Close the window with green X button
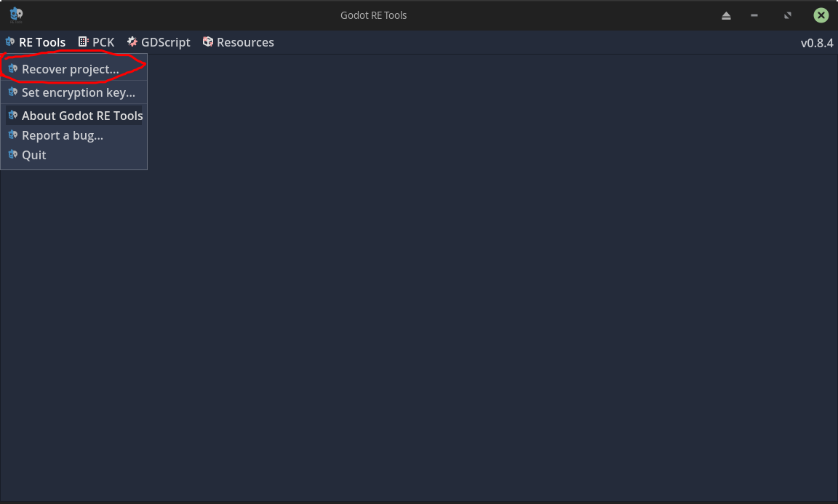Image resolution: width=838 pixels, height=504 pixels. click(x=821, y=15)
